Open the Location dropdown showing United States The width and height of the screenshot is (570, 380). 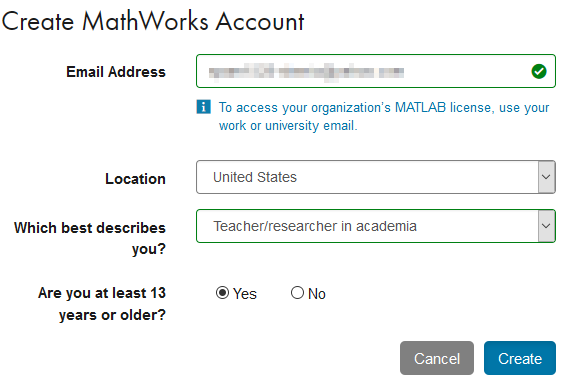tap(376, 177)
